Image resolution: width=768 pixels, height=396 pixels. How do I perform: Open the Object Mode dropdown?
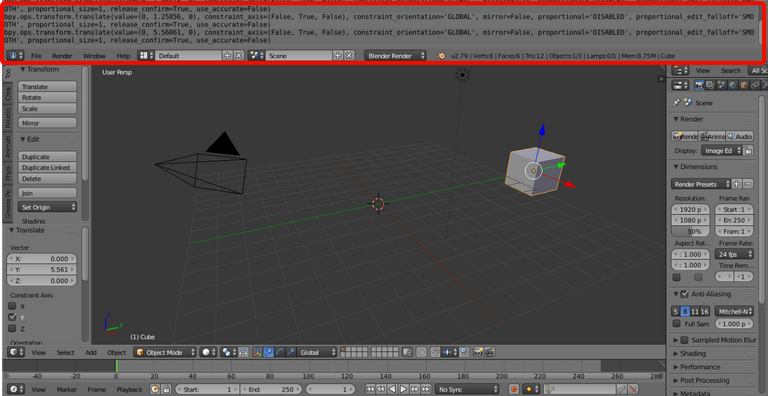pyautogui.click(x=166, y=352)
